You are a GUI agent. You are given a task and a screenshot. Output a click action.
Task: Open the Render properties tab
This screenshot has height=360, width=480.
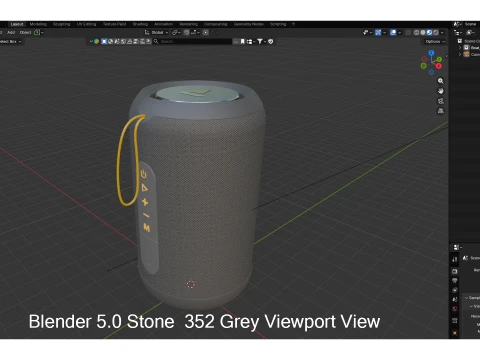point(455,272)
